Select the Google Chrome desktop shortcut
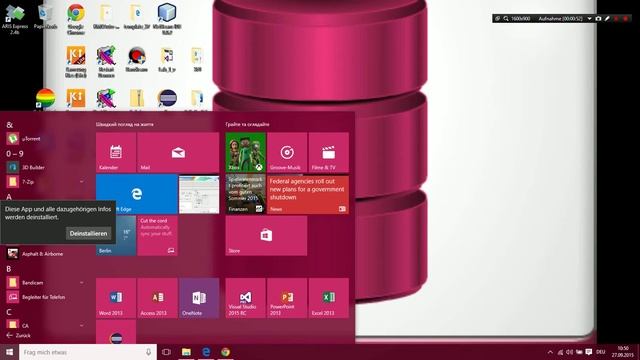 [76, 18]
